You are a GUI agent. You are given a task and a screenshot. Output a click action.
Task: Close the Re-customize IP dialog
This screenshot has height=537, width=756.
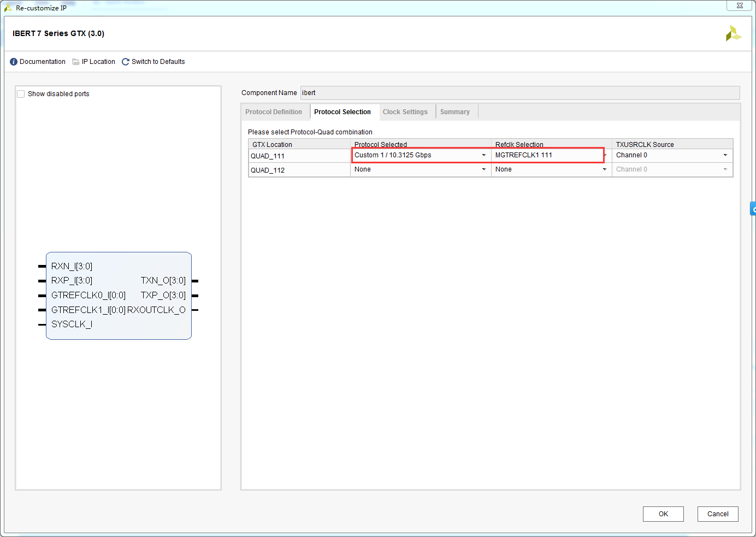[740, 5]
